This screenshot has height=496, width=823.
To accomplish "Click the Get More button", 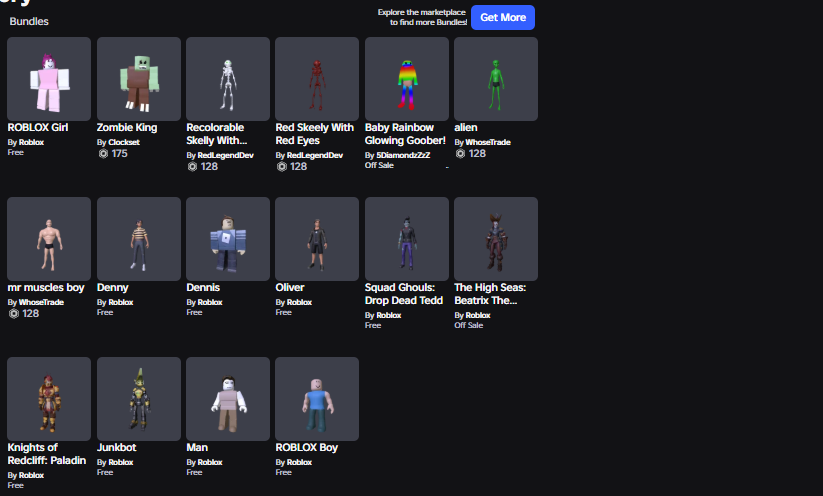I will (502, 17).
